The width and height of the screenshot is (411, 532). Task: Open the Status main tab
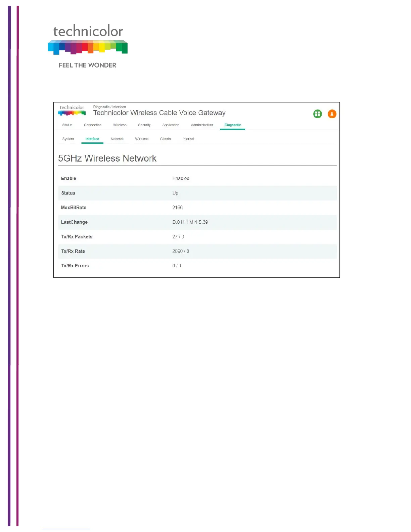pos(67,125)
